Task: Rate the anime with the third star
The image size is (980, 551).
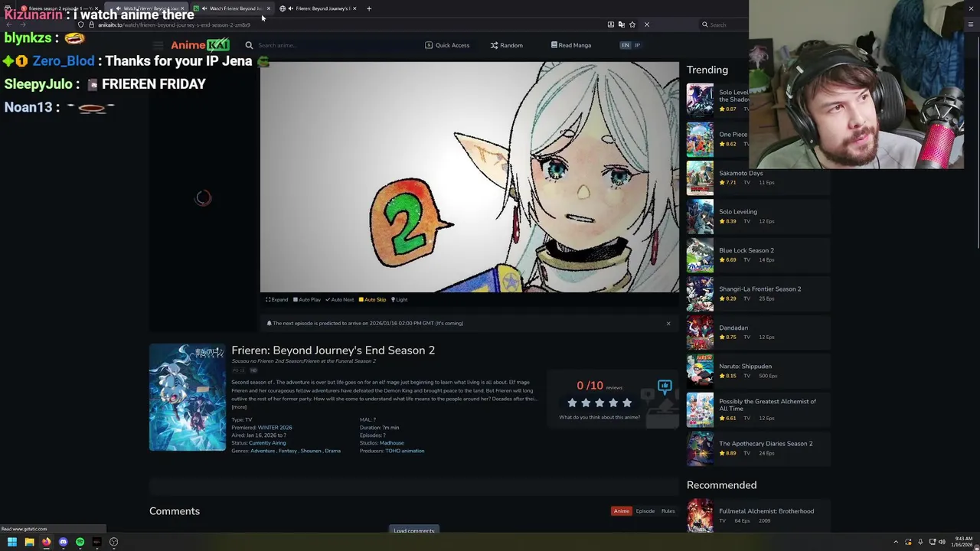Action: point(599,403)
